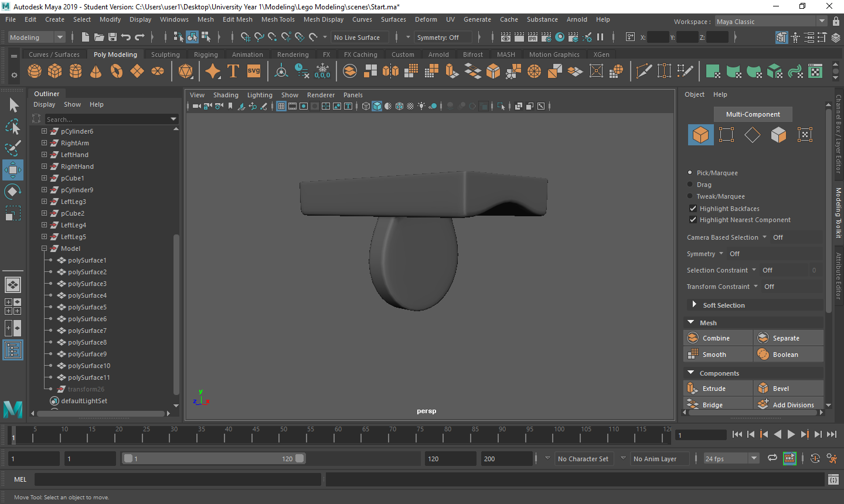The height and width of the screenshot is (504, 844).
Task: Select polySurface5 in the Outliner
Action: click(x=87, y=307)
